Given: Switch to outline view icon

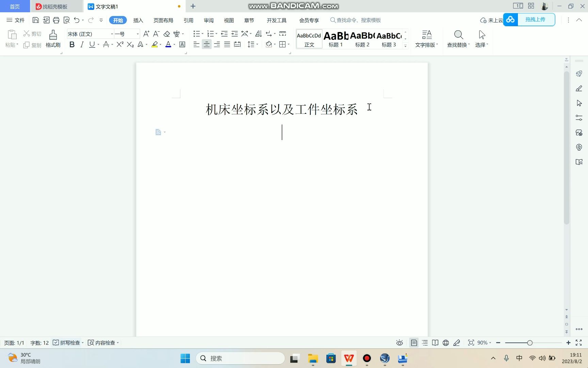Looking at the screenshot, I should click(x=425, y=343).
